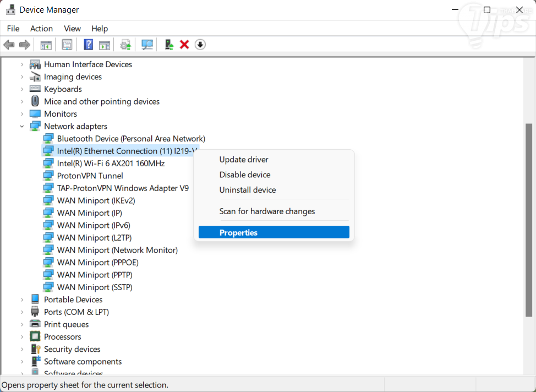This screenshot has width=536, height=392.
Task: Expand the Security devices node
Action: [22, 349]
